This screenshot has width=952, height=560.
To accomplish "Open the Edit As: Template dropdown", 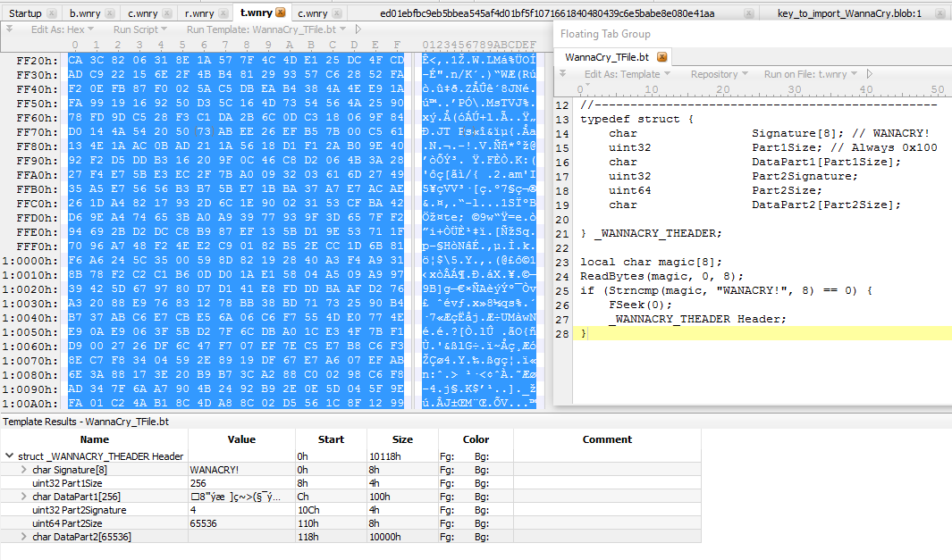I will point(628,74).
